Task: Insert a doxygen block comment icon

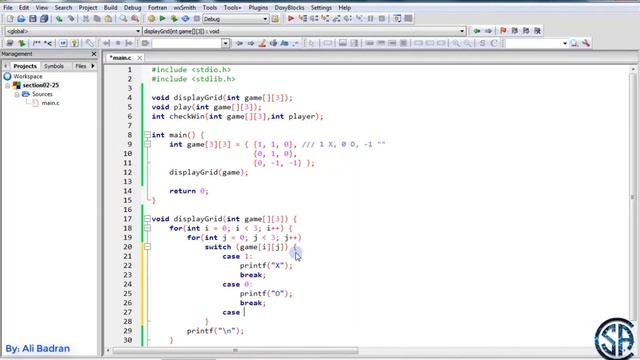Action: click(x=37, y=43)
